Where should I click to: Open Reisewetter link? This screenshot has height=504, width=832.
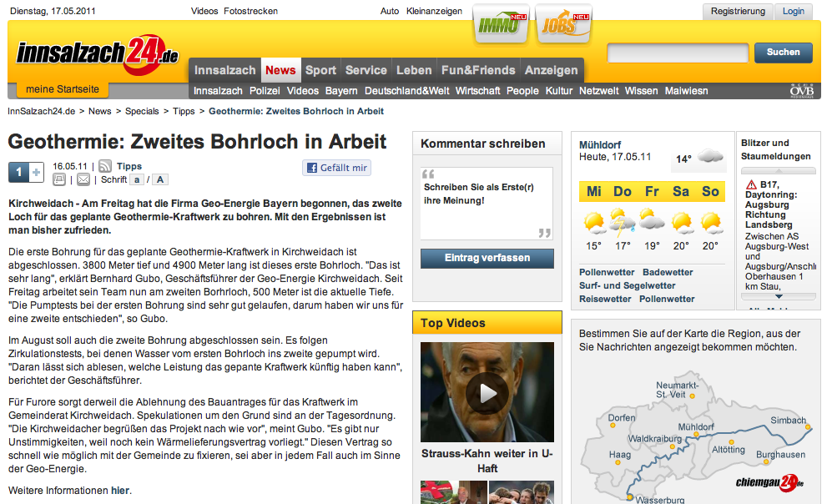[x=605, y=299]
